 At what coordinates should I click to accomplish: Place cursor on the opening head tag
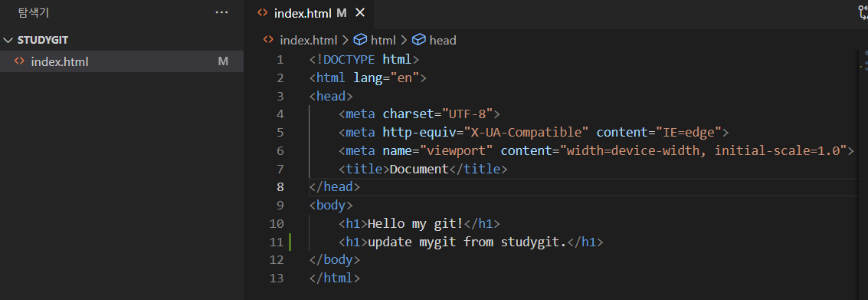pyautogui.click(x=330, y=96)
